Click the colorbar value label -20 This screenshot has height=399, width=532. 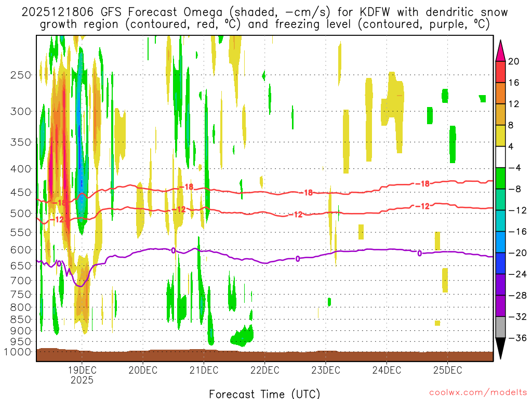(x=518, y=253)
